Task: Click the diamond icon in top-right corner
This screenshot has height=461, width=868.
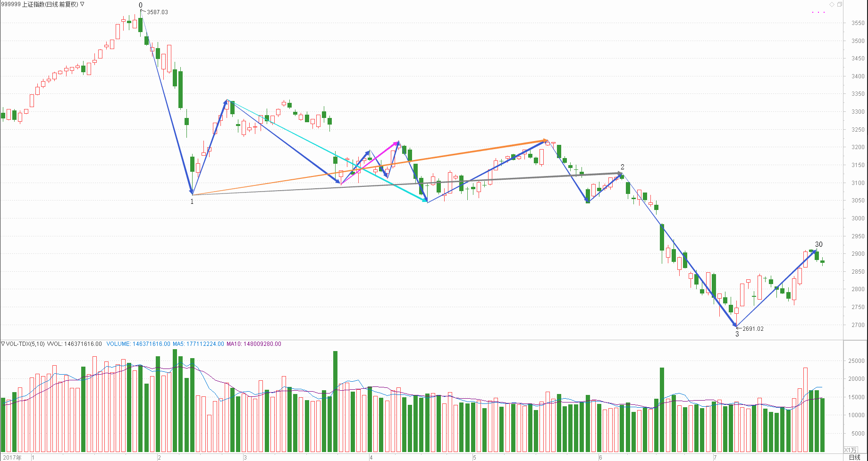Action: 832,4
